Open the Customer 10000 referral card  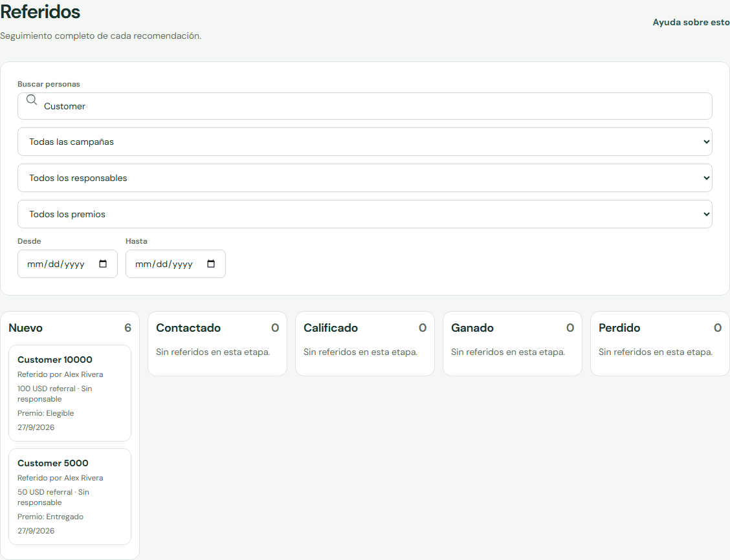[70, 393]
